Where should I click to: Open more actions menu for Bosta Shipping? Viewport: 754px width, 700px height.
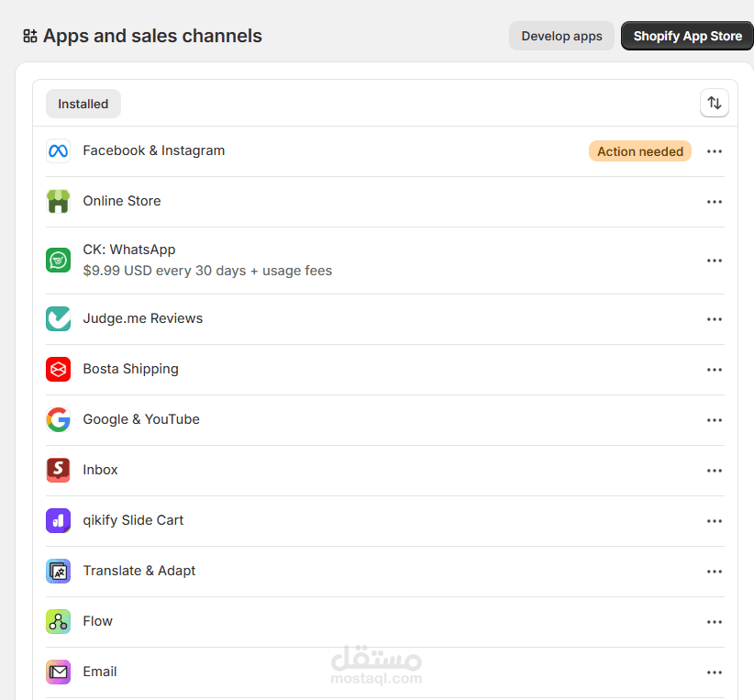point(715,370)
